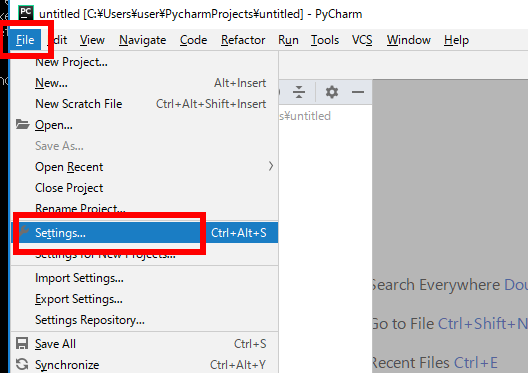
Task: Open the VCS menu
Action: [362, 40]
